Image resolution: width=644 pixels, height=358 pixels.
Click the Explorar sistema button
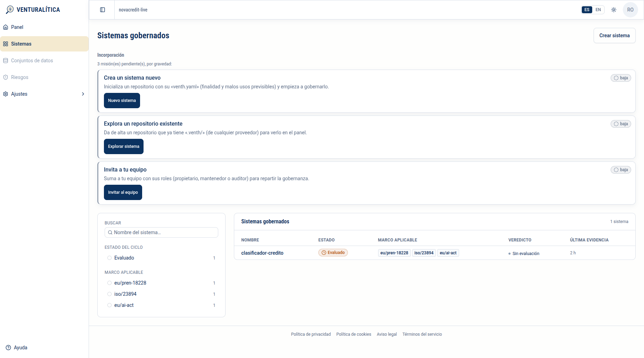pos(124,146)
